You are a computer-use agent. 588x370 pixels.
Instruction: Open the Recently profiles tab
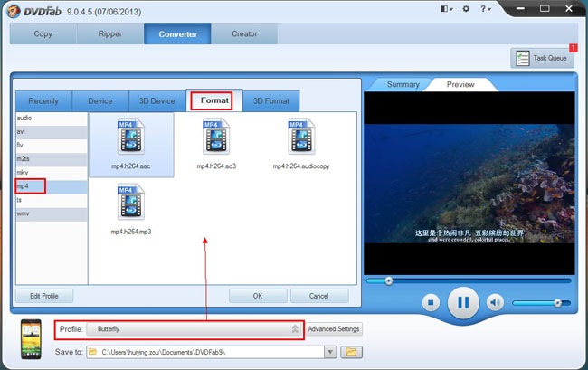click(43, 100)
